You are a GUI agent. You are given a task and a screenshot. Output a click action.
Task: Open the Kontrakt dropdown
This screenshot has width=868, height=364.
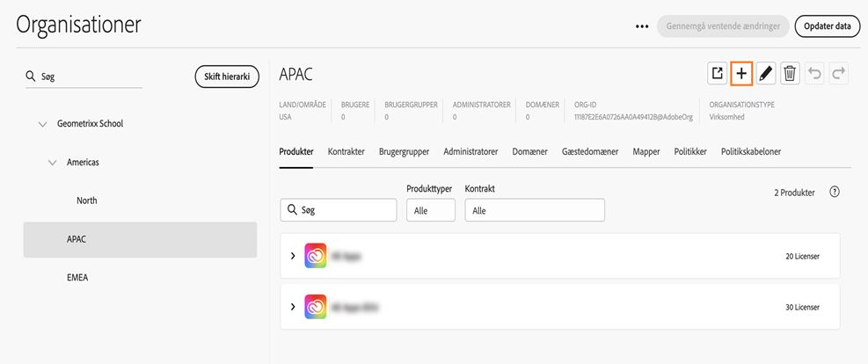[x=535, y=210]
